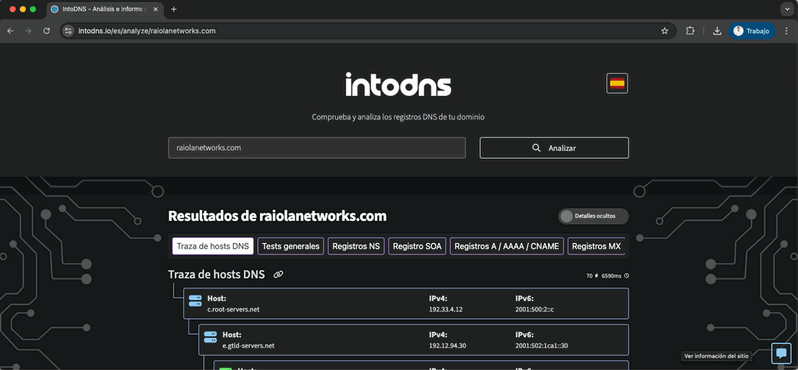
Task: Click the browser back arrow
Action: point(10,31)
